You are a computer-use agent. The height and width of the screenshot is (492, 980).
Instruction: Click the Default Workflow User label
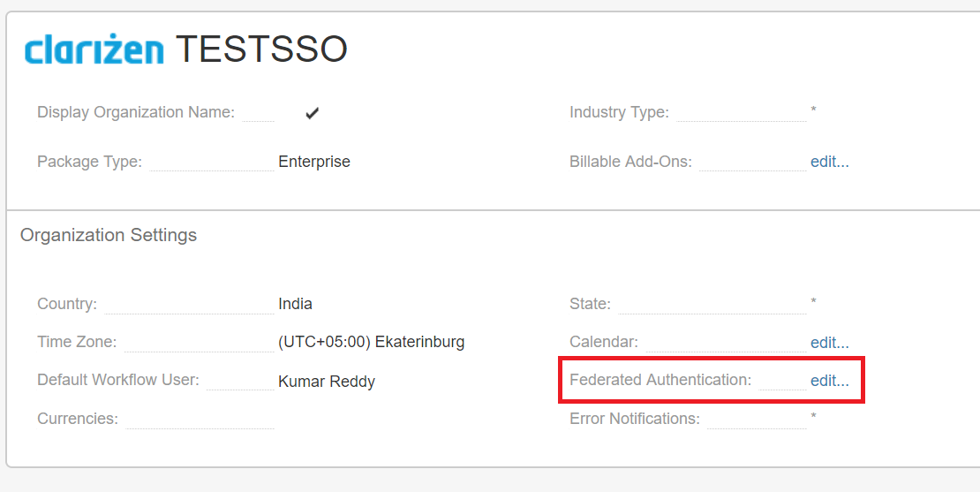117,380
